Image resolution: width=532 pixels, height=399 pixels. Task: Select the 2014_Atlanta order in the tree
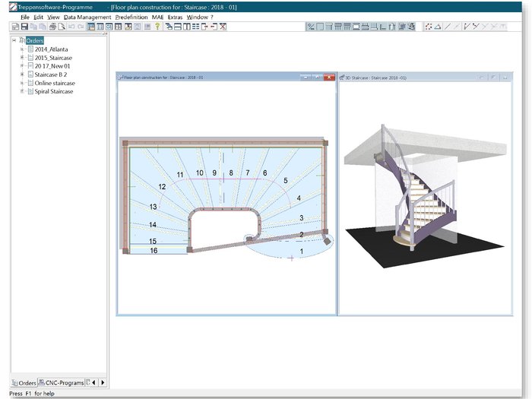[x=51, y=49]
